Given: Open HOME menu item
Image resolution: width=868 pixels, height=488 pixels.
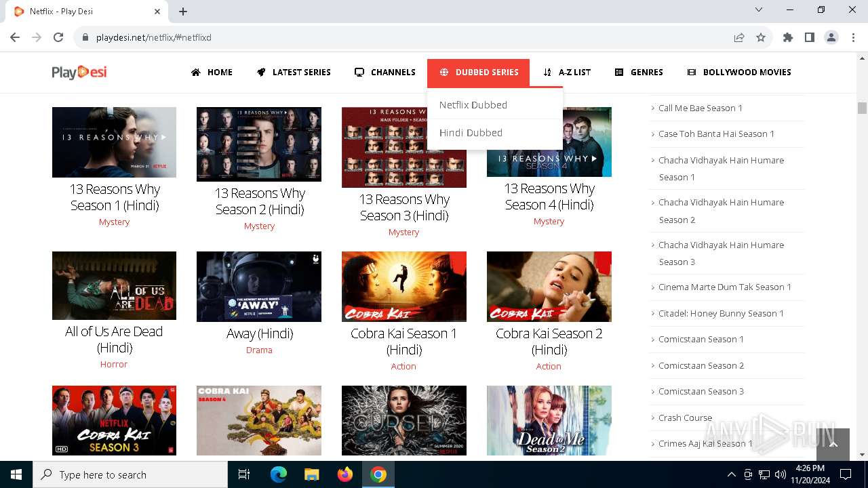Looking at the screenshot, I should click(x=212, y=73).
